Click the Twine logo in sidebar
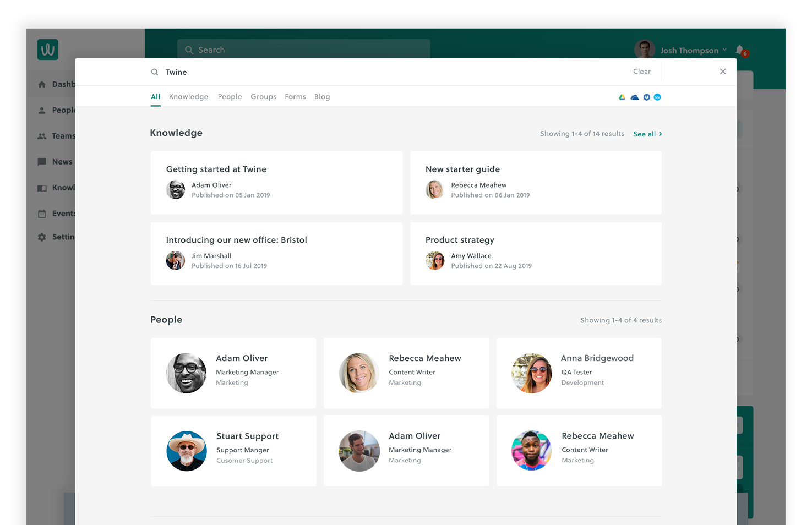 (48, 50)
